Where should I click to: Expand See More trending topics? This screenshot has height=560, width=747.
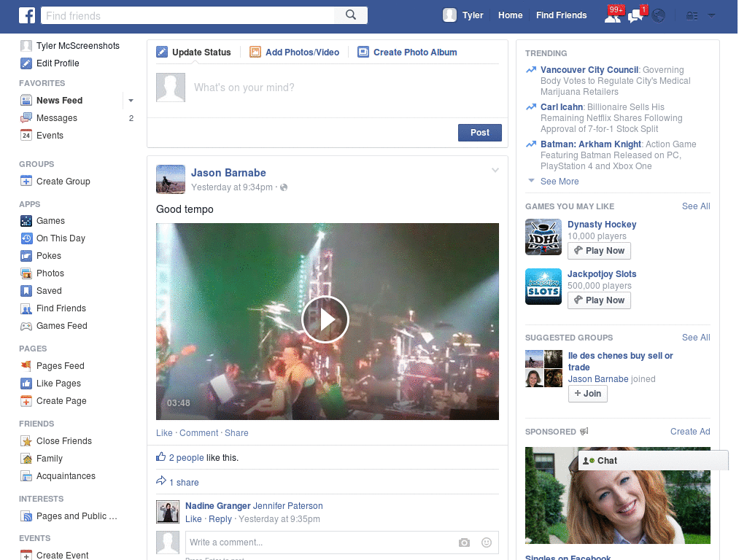560,182
